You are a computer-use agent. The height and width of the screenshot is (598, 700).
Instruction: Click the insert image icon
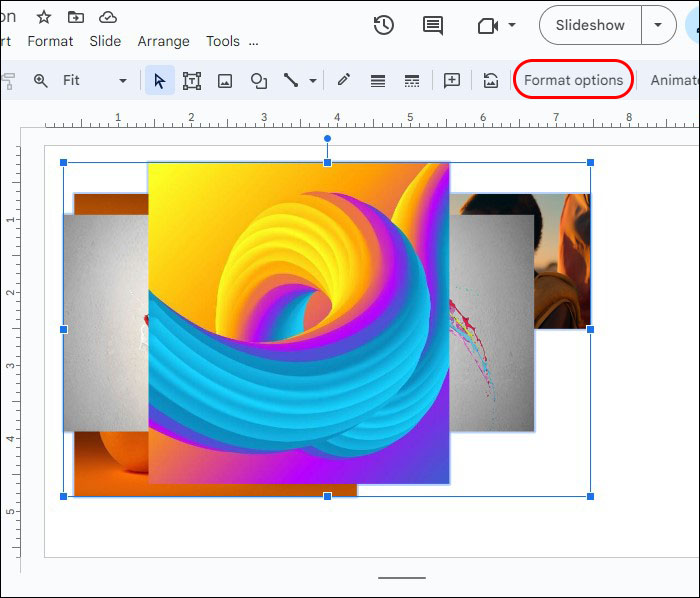(x=225, y=80)
